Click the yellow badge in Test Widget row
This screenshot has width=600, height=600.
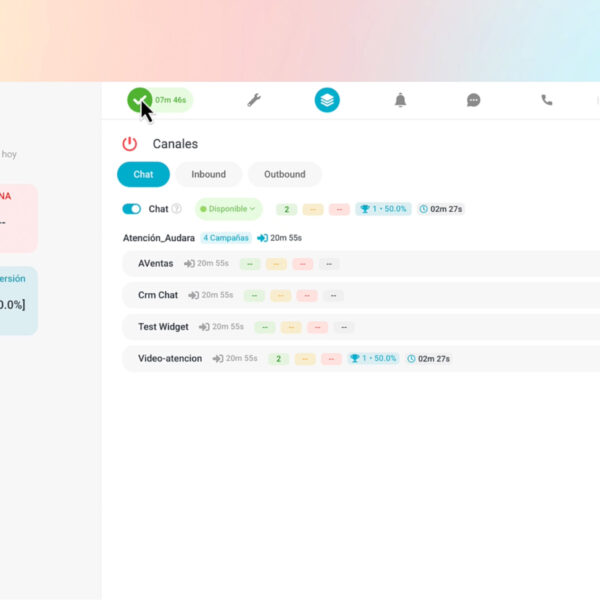pos(291,327)
